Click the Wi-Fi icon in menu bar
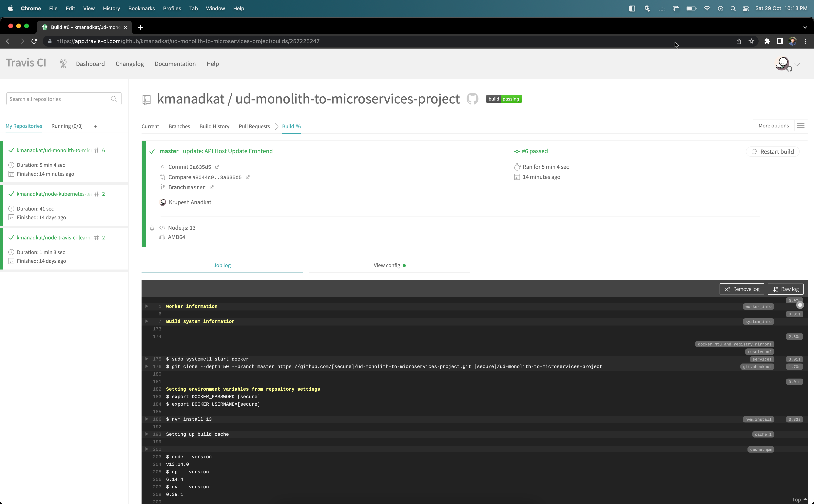The image size is (814, 504). click(x=707, y=8)
